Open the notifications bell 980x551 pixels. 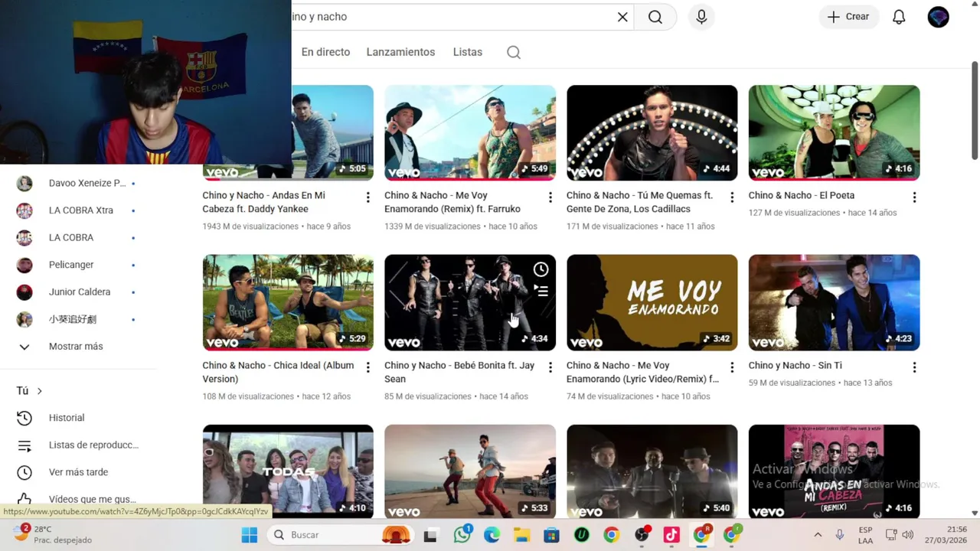pyautogui.click(x=899, y=17)
